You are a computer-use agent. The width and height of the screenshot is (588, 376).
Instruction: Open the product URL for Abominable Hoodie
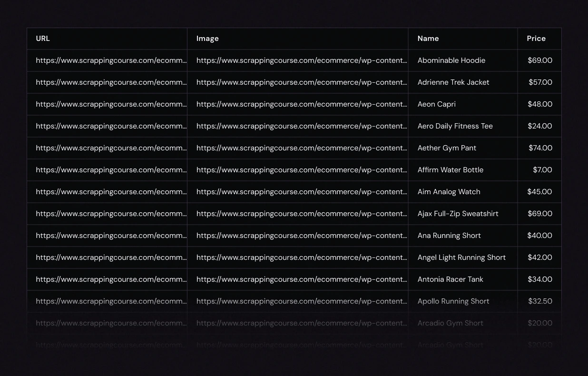click(x=111, y=60)
